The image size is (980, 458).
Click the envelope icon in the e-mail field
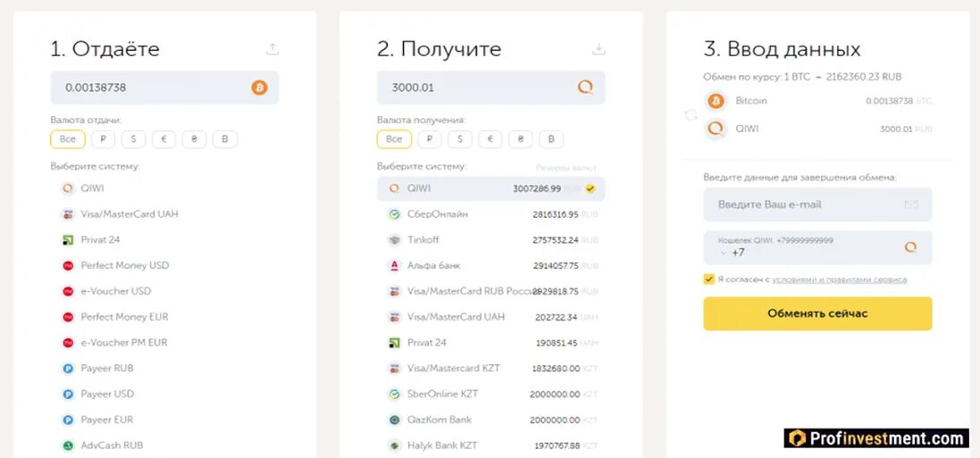(x=910, y=204)
